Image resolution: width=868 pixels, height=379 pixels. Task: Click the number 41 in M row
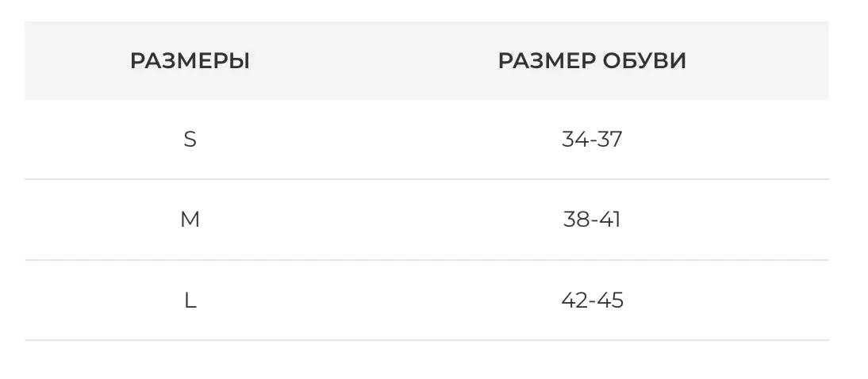610,220
